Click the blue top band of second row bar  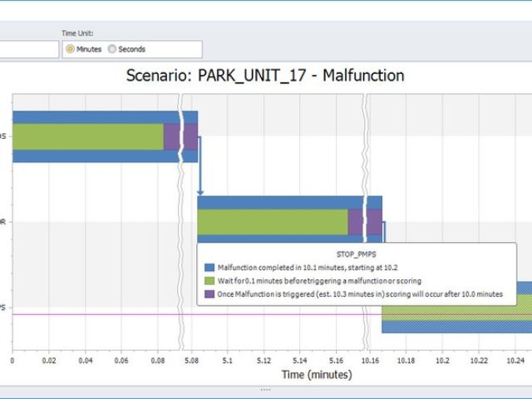290,203
